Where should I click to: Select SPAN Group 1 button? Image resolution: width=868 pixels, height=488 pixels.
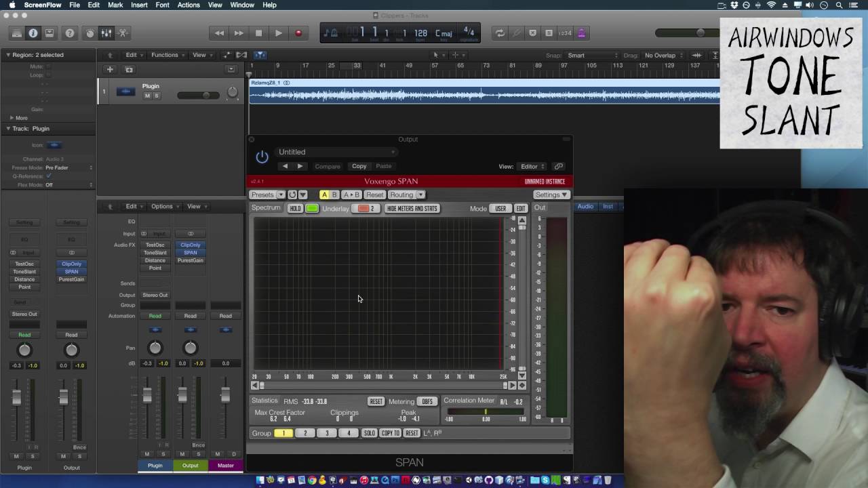(x=283, y=433)
